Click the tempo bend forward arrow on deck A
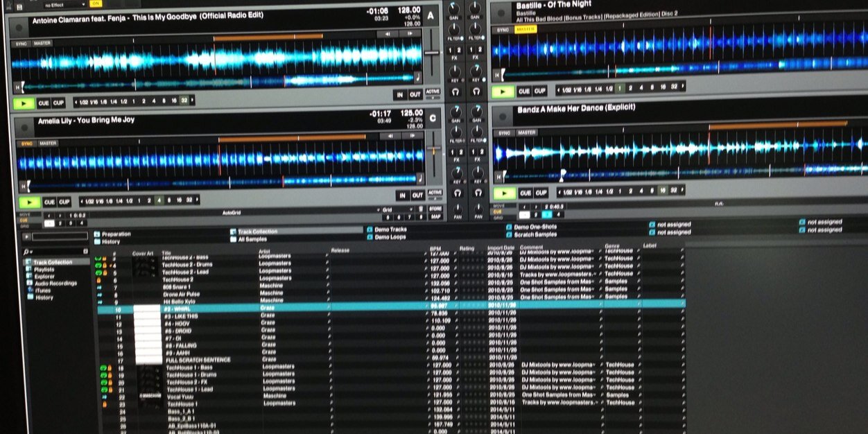Viewport: 868px width, 434px height. pyautogui.click(x=410, y=34)
